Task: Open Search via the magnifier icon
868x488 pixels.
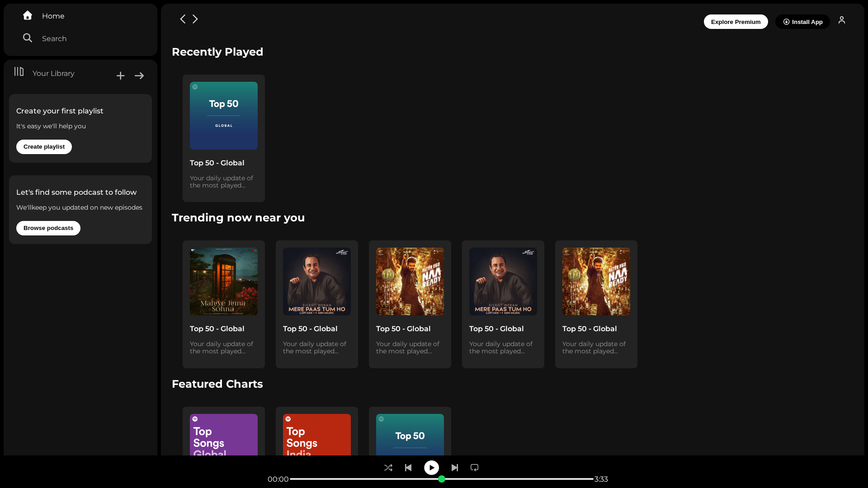Action: [x=28, y=38]
